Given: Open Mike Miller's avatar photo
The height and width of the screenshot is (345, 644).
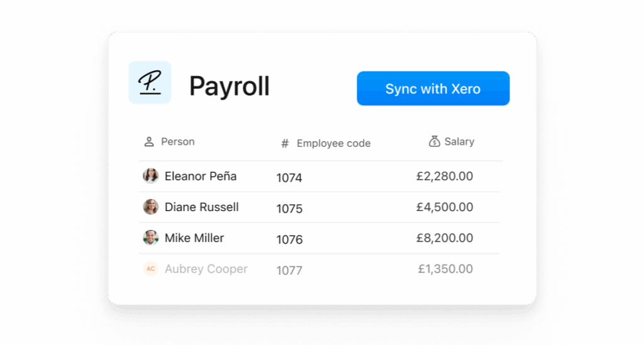Looking at the screenshot, I should click(151, 238).
